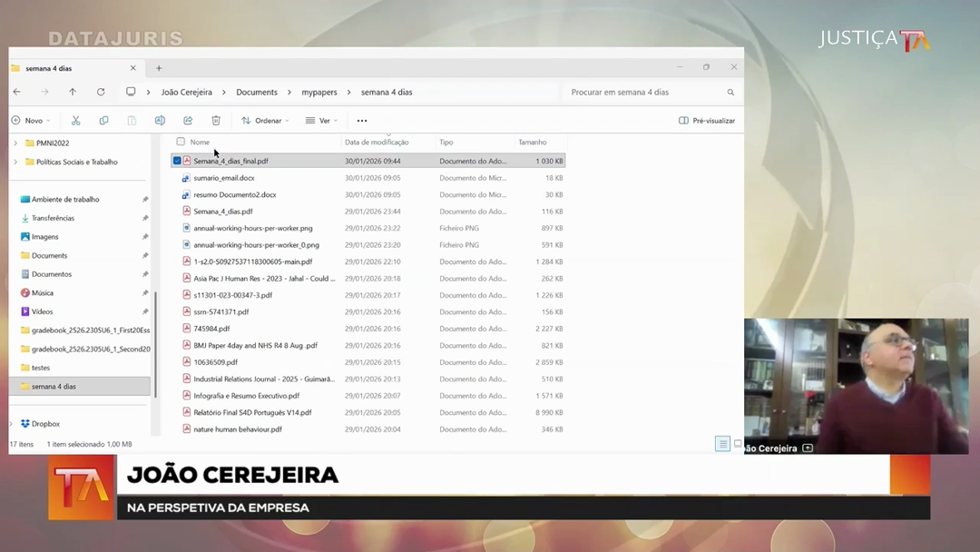Screen dimensions: 980x552
Task: Tick the select-all checkbox beside Nome
Action: (181, 142)
